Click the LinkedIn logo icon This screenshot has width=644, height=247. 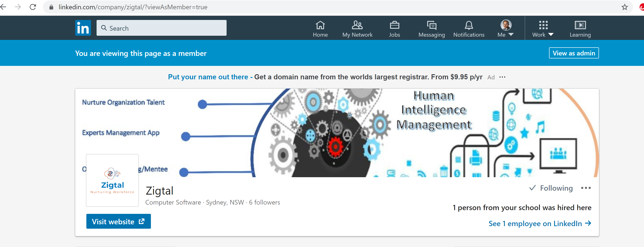[x=83, y=28]
